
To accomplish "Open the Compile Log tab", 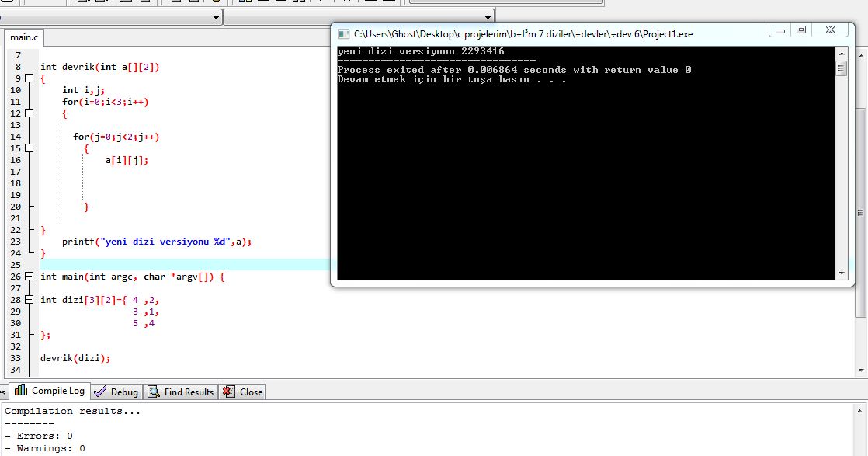I will click(x=50, y=392).
